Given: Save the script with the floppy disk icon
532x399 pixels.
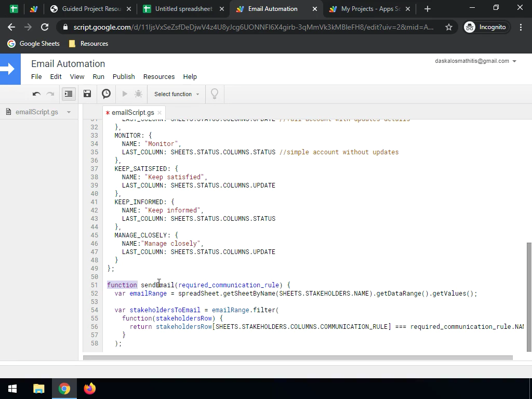Looking at the screenshot, I should 87,94.
